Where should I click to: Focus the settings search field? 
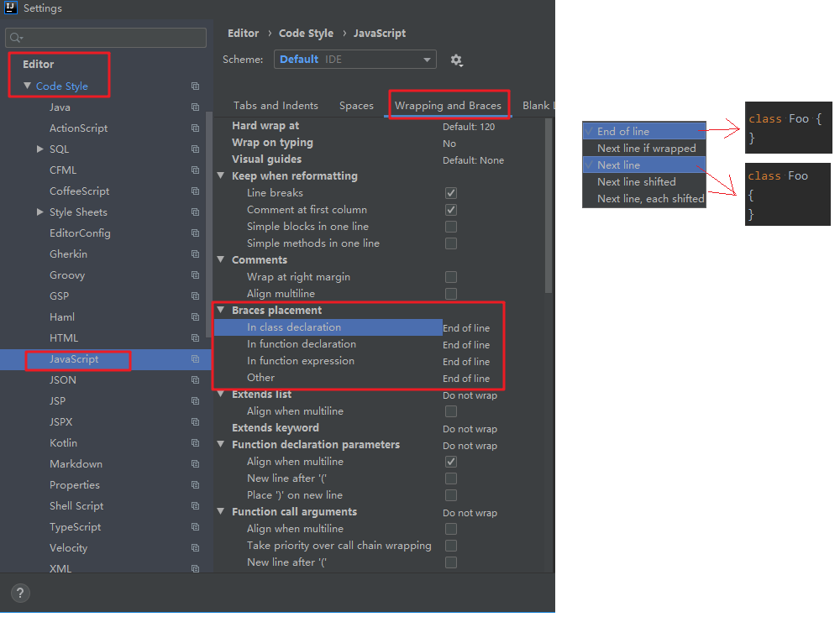click(106, 38)
